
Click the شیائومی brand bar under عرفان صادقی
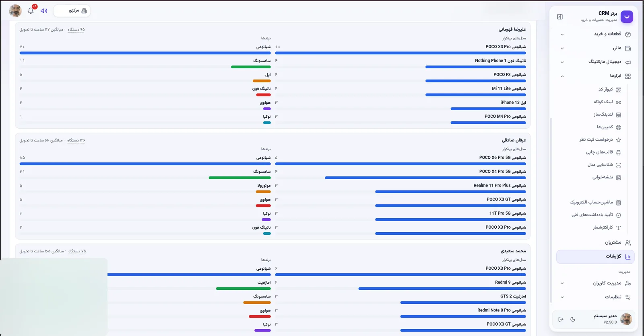pyautogui.click(x=145, y=164)
